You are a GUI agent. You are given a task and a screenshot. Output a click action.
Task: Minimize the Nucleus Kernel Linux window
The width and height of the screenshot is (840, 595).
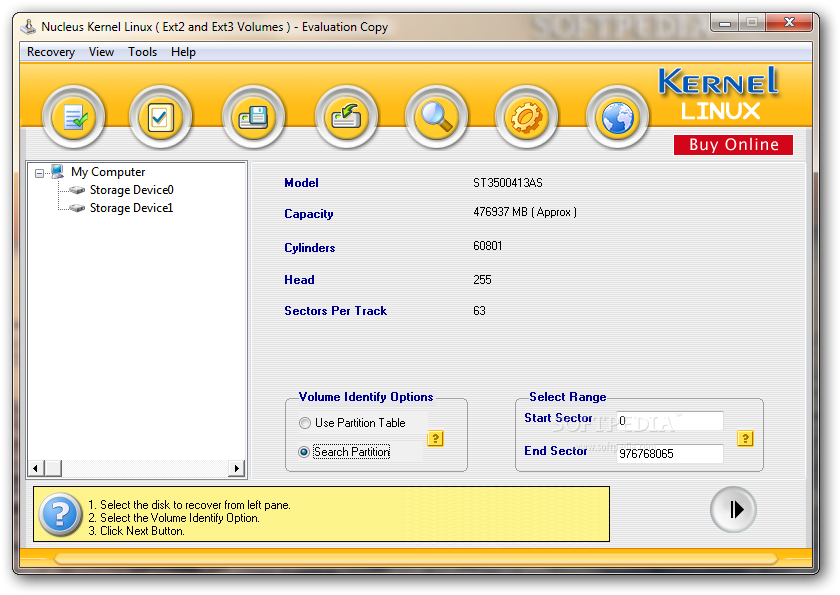tap(725, 22)
